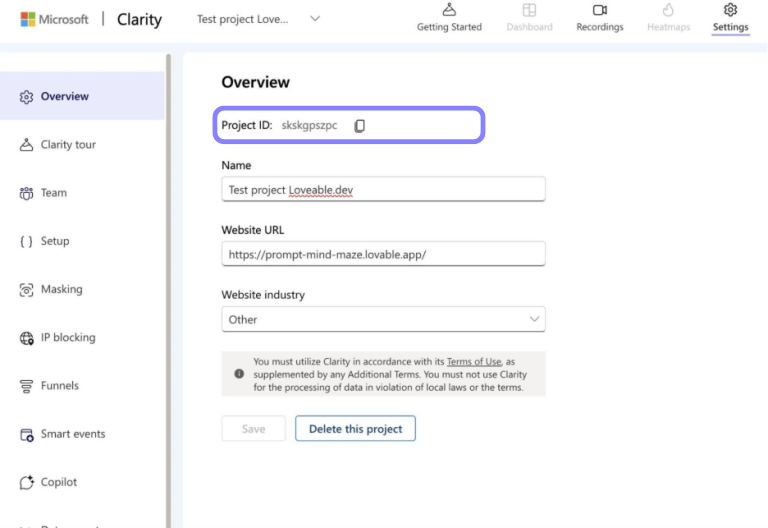Click the Settings gear icon in top bar
768x528 pixels.
730,10
